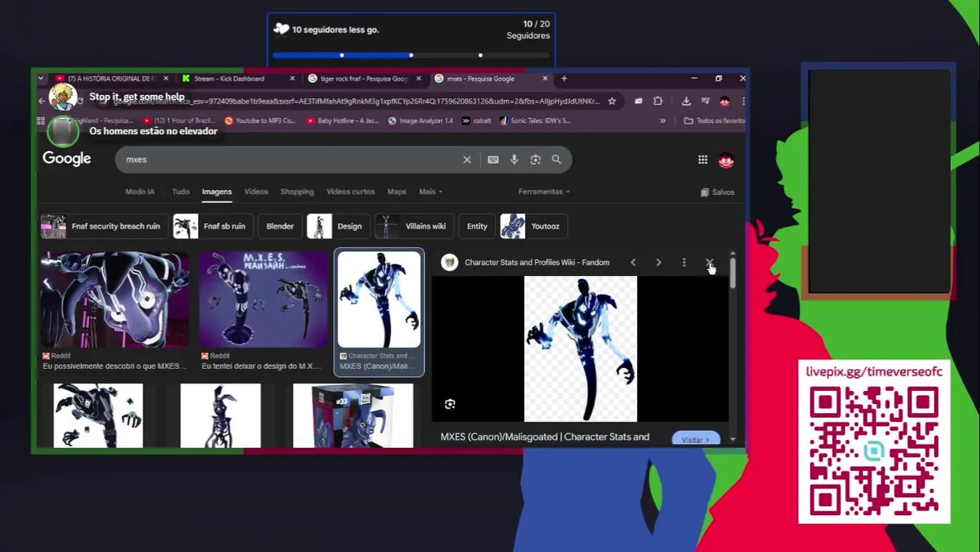Image resolution: width=980 pixels, height=552 pixels.
Task: Filter by Villains wiki chip
Action: (x=413, y=226)
